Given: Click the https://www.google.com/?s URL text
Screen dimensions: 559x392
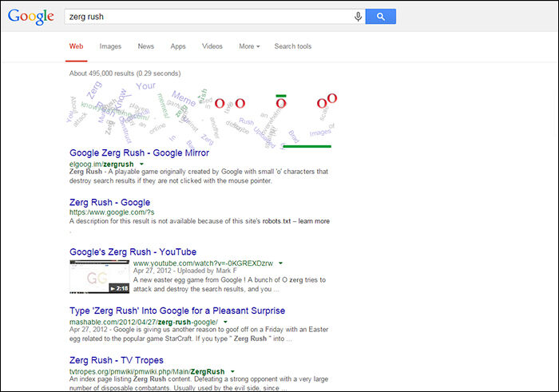Looking at the screenshot, I should [112, 212].
